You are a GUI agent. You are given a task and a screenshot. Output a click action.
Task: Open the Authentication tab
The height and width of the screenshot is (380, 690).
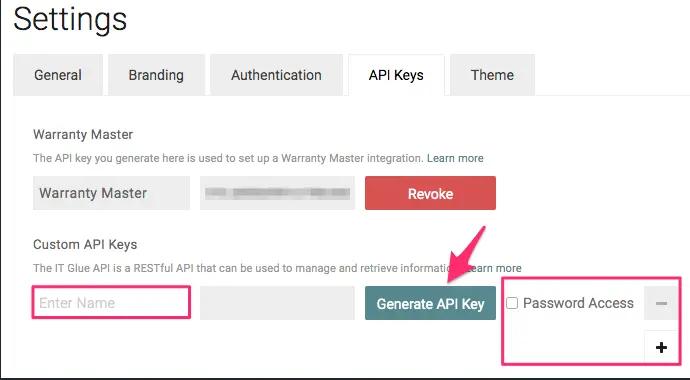(276, 75)
